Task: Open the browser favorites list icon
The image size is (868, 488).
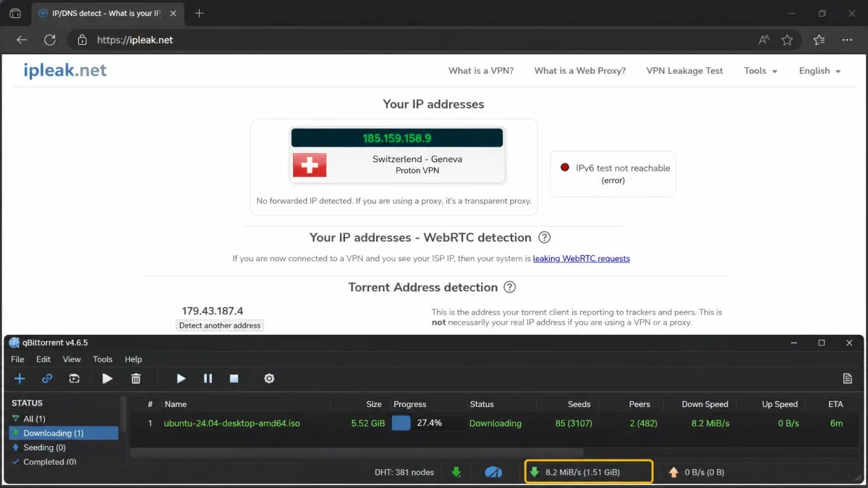Action: (x=819, y=40)
